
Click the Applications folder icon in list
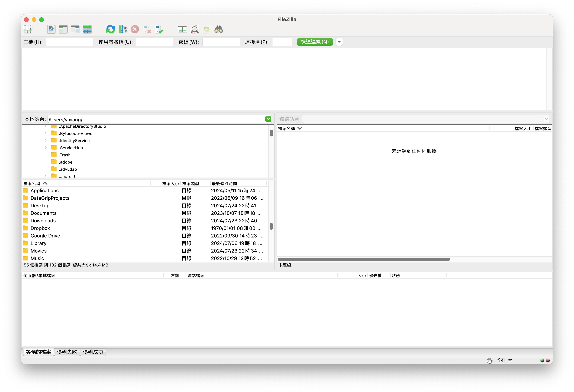pos(25,191)
